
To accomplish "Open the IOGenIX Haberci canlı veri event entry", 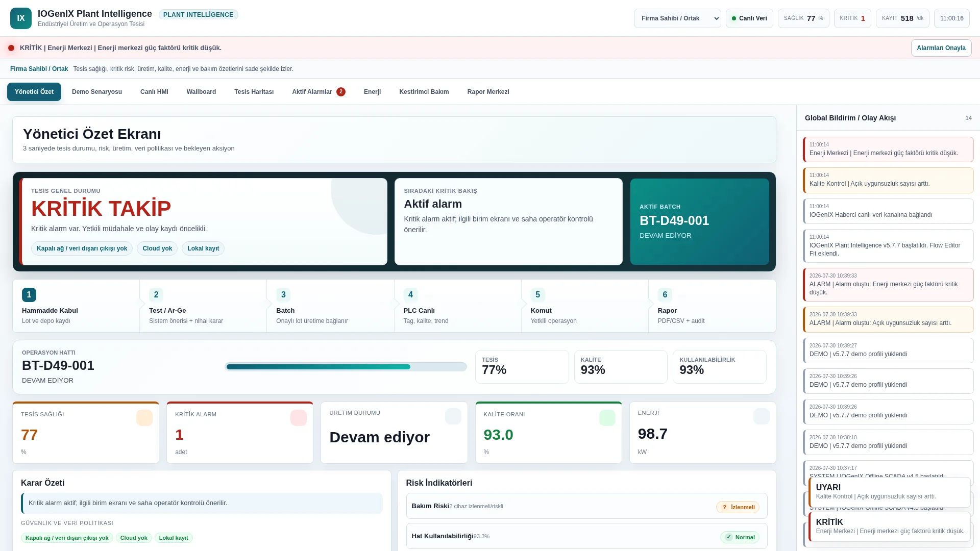I will (x=888, y=211).
